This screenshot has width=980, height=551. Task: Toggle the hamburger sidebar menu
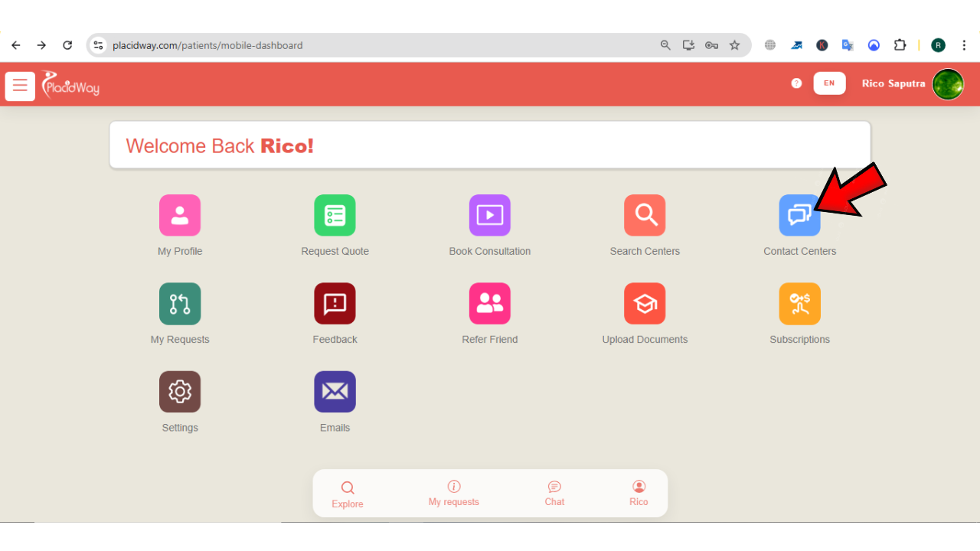20,86
